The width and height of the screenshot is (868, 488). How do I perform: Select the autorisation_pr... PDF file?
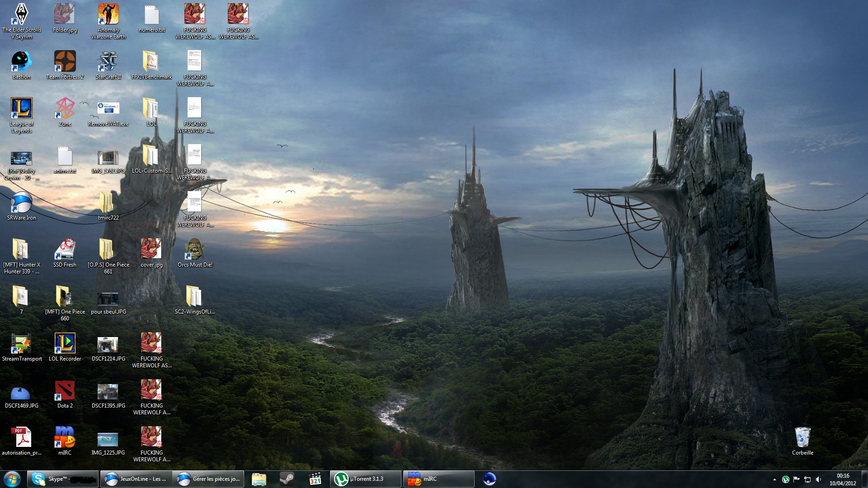[x=21, y=441]
